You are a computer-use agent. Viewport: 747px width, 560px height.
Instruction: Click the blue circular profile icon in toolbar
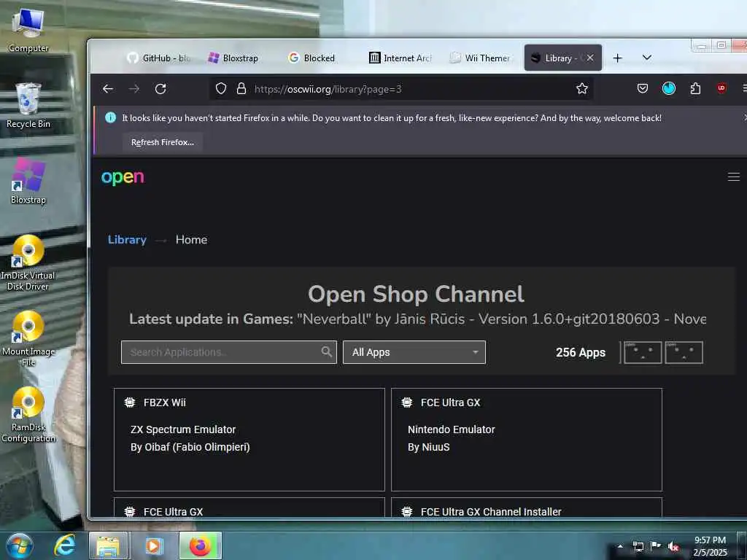tap(669, 88)
